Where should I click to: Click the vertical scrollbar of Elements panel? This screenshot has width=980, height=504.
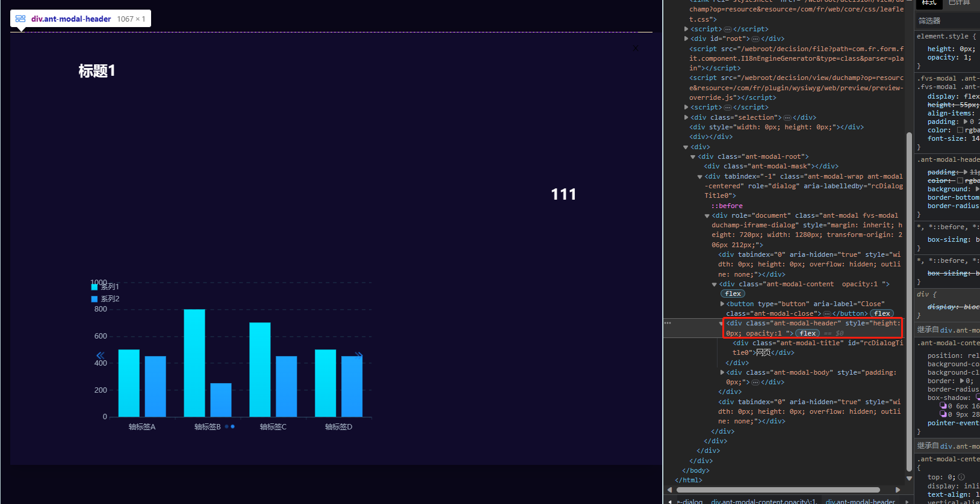click(x=909, y=302)
